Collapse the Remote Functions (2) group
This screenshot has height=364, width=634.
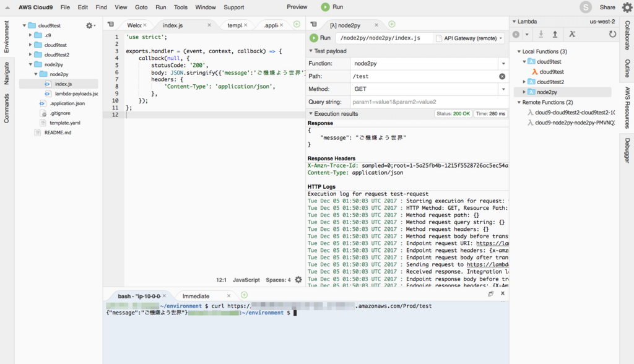519,103
